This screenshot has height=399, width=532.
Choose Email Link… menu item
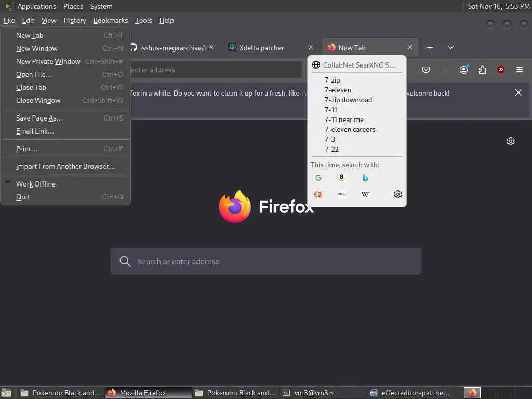66,131
